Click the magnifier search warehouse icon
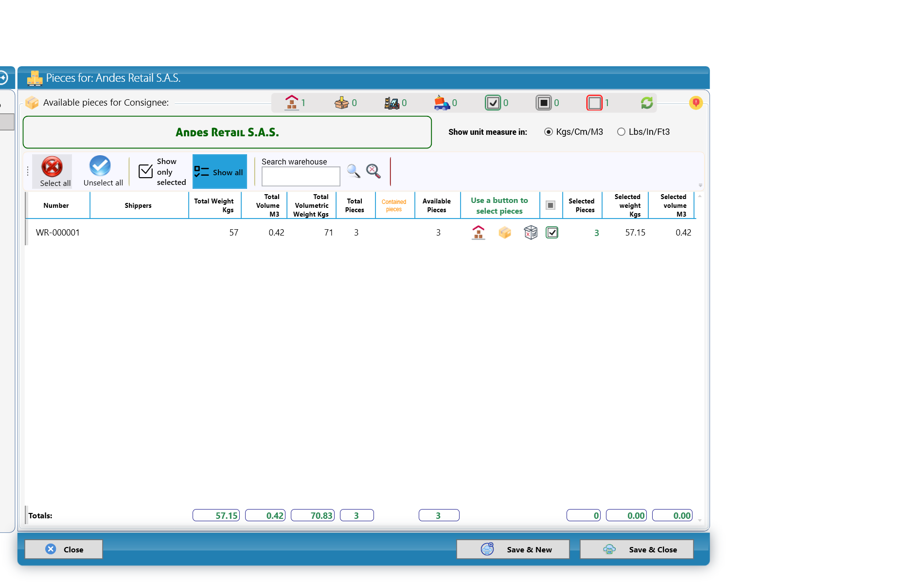 (354, 171)
